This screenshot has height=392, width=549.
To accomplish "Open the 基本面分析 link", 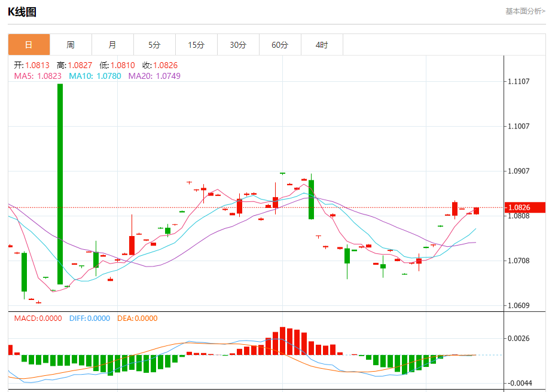I will click(x=524, y=11).
